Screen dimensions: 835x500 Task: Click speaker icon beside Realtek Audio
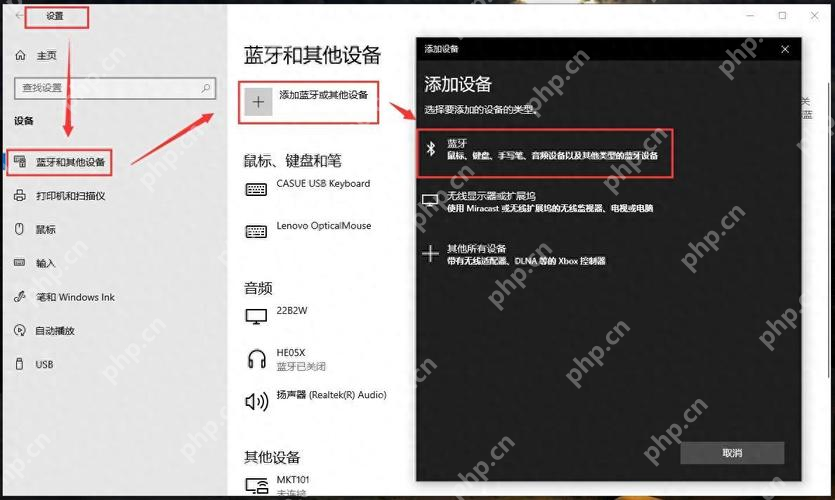coord(256,401)
